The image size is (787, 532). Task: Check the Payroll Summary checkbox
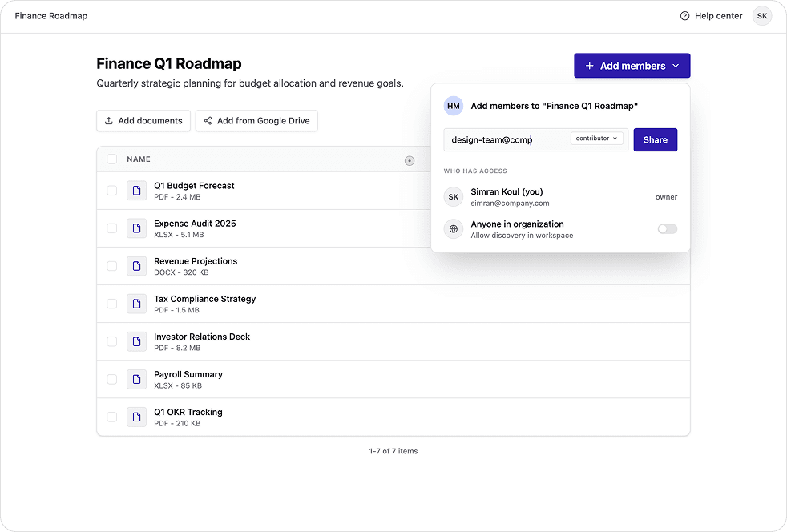(x=112, y=380)
